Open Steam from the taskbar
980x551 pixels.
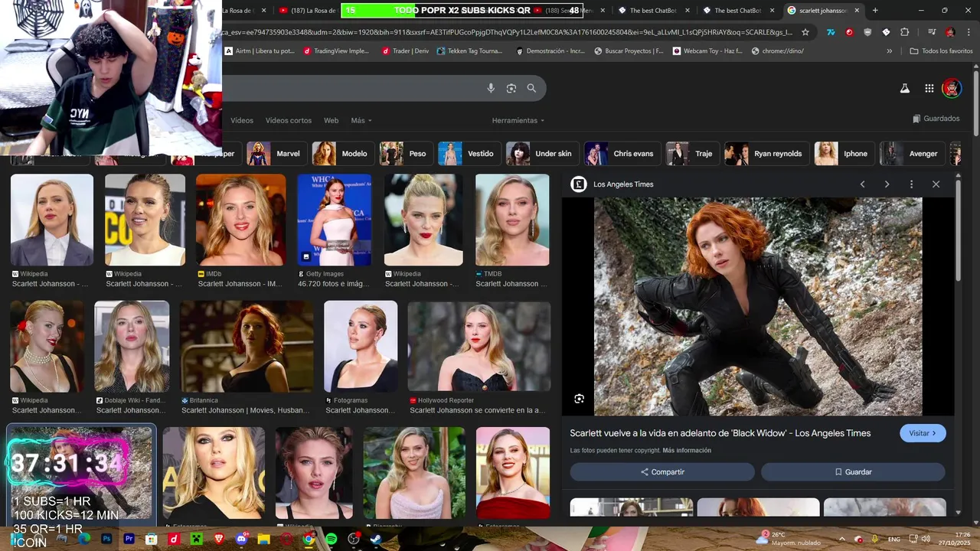pos(375,539)
